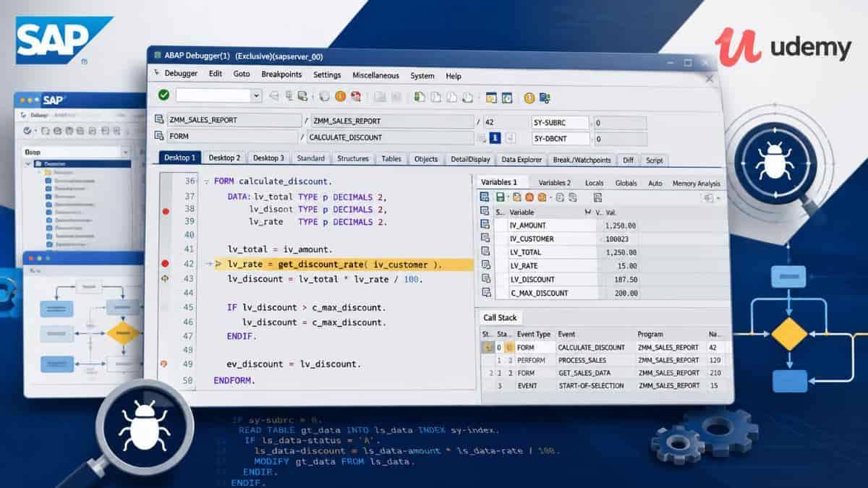The image size is (868, 488).
Task: Click the row icon next to IV_AMOUNT
Action: (x=485, y=225)
